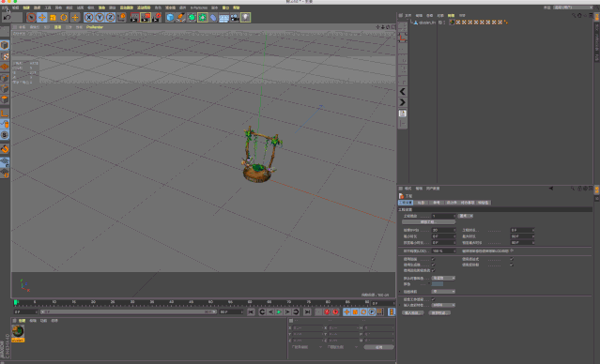Switch to Points mode

click(5, 78)
